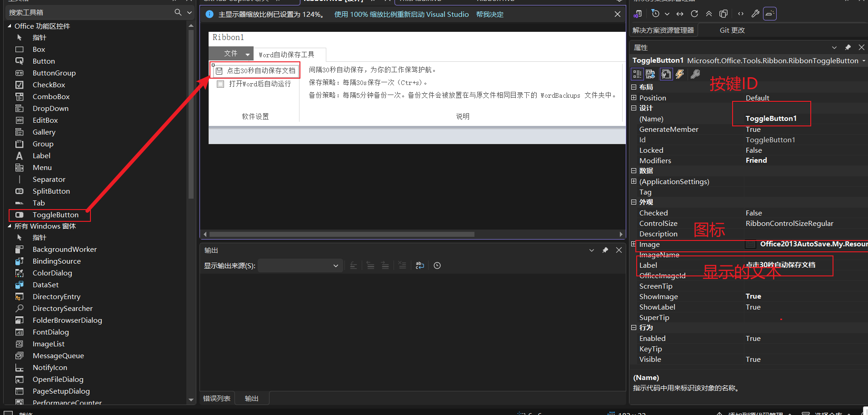868x415 pixels.
Task: Toggle word wrap in the Output window
Action: pos(419,265)
